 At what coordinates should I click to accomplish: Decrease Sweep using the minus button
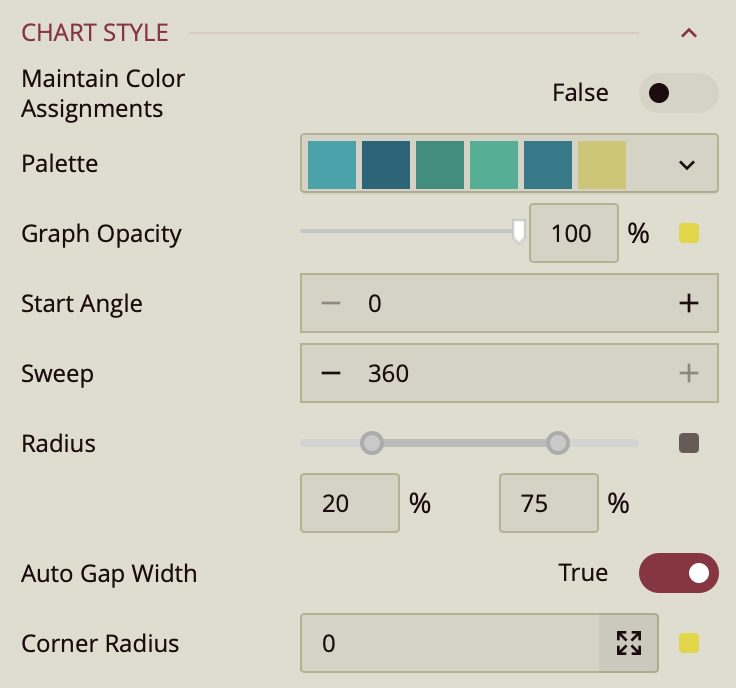tap(331, 374)
